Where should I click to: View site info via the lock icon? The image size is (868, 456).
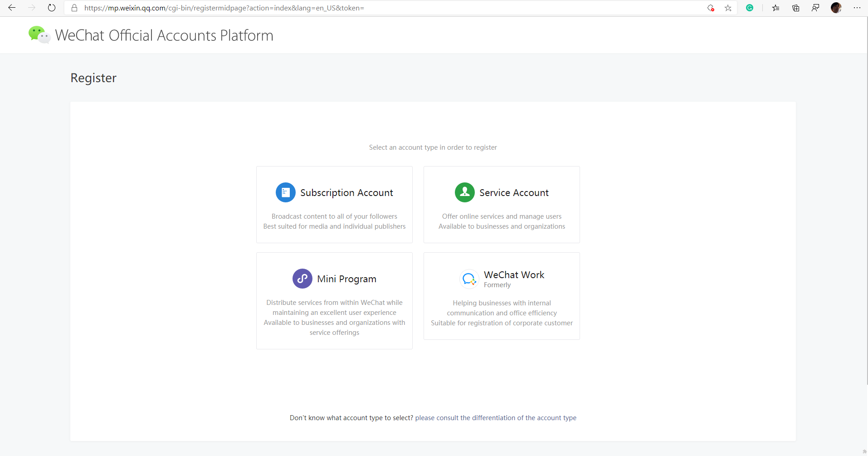74,8
